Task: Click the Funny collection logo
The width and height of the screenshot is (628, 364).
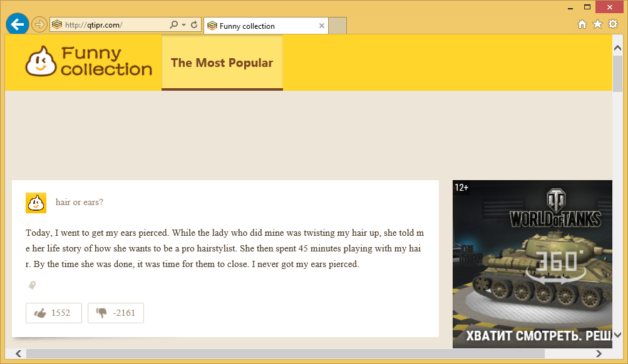Action: (89, 62)
